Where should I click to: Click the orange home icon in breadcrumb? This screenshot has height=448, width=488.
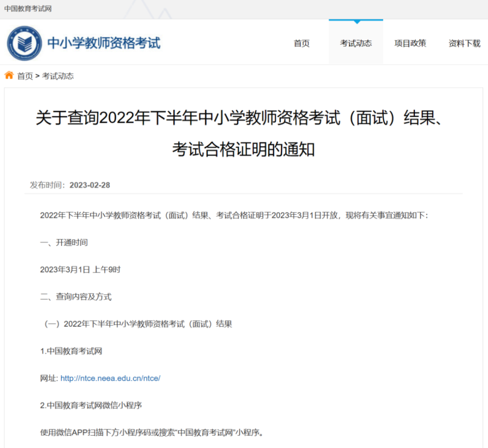[x=9, y=76]
